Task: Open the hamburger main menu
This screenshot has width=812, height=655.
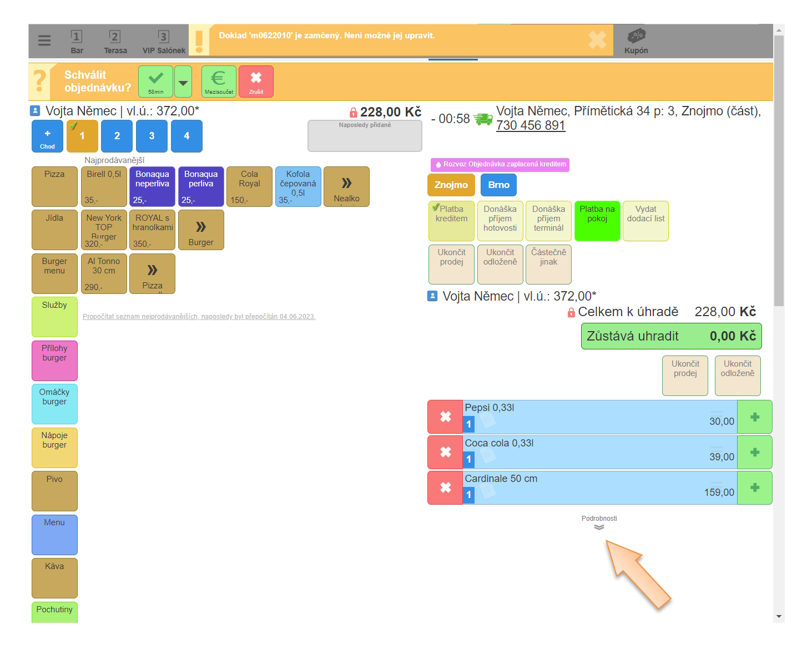Action: click(x=44, y=40)
